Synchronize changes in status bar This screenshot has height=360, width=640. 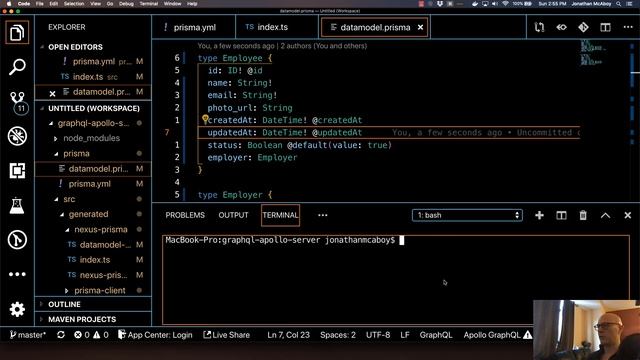[x=61, y=335]
